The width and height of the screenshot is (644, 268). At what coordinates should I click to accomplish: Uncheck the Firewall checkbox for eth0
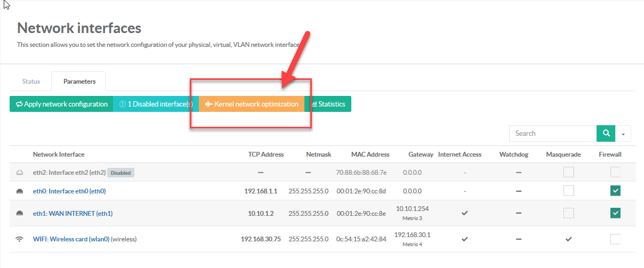[616, 191]
